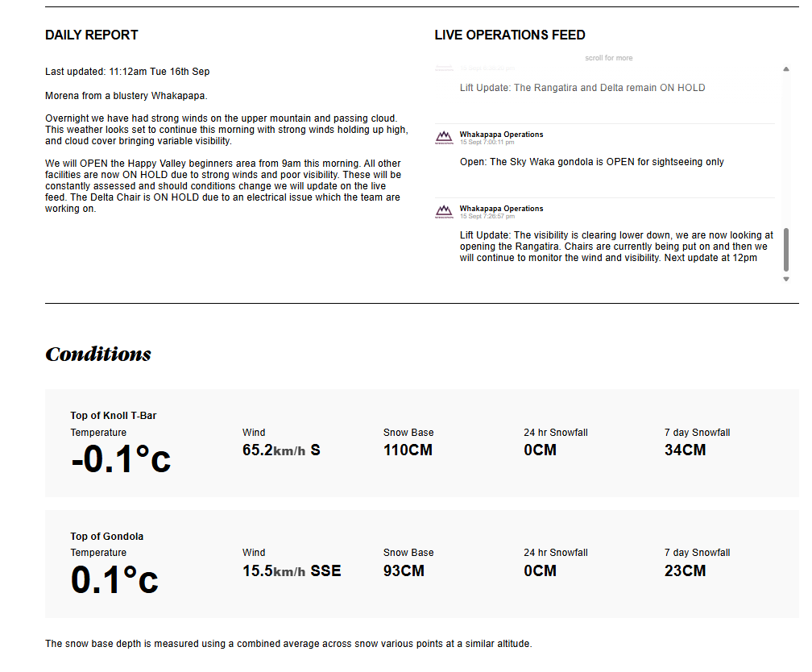Image resolution: width=812 pixels, height=672 pixels.
Task: Click "Morena from a blustery Whakapapa." text
Action: pyautogui.click(x=126, y=96)
